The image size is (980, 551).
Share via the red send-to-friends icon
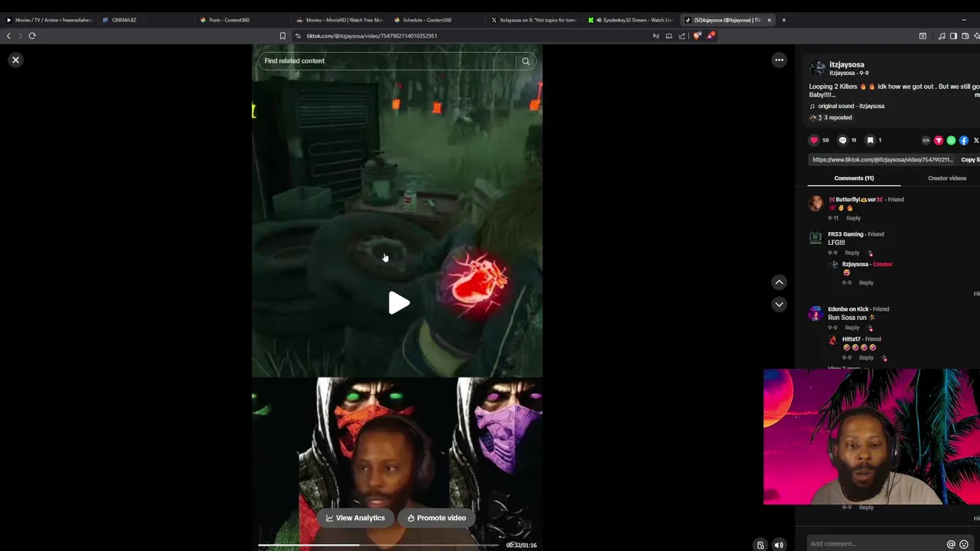[x=939, y=140]
